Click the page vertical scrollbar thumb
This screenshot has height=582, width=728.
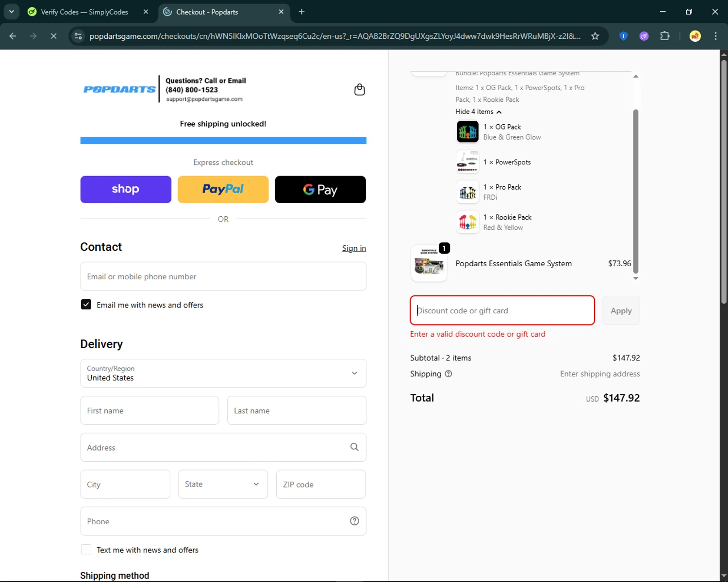(x=724, y=181)
